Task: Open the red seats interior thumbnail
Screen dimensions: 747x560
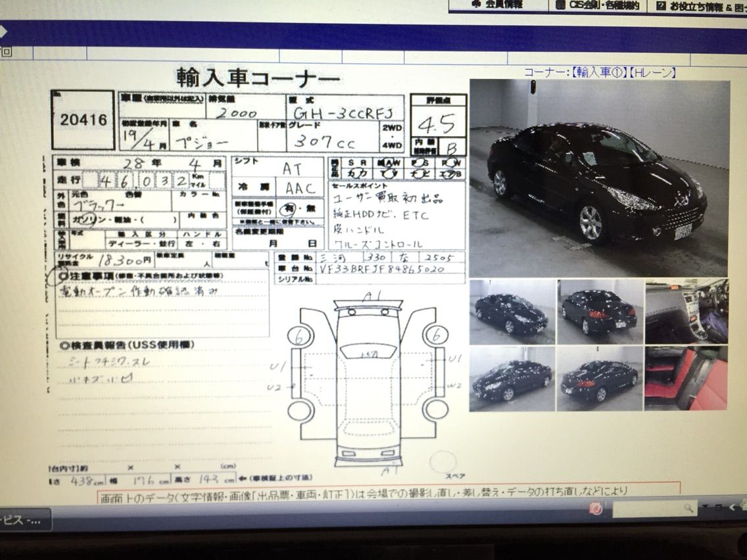Action: [686, 379]
